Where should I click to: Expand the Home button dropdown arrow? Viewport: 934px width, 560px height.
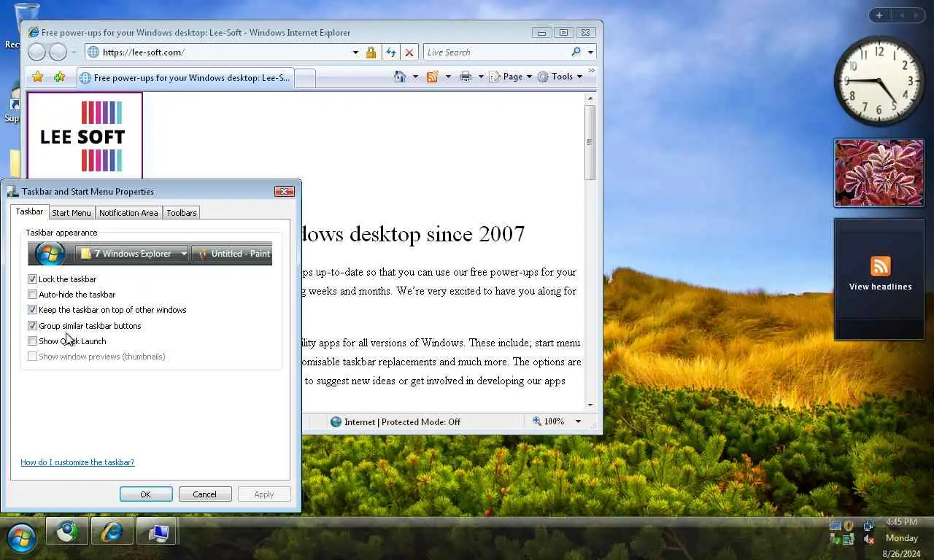tap(415, 77)
